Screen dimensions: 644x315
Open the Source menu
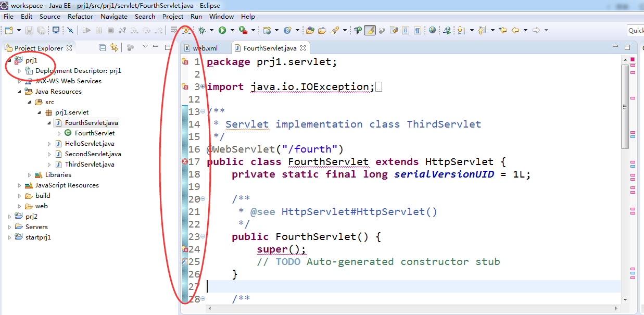point(50,16)
